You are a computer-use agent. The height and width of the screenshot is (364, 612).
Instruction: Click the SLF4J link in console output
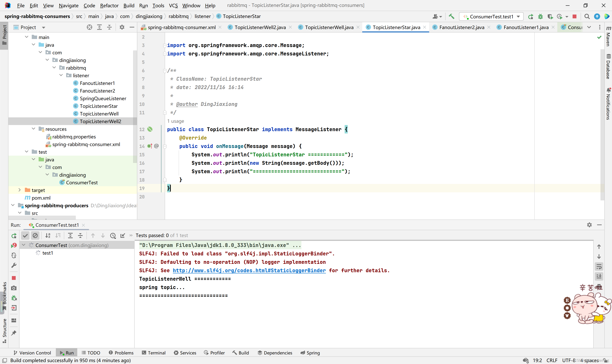pyautogui.click(x=249, y=270)
